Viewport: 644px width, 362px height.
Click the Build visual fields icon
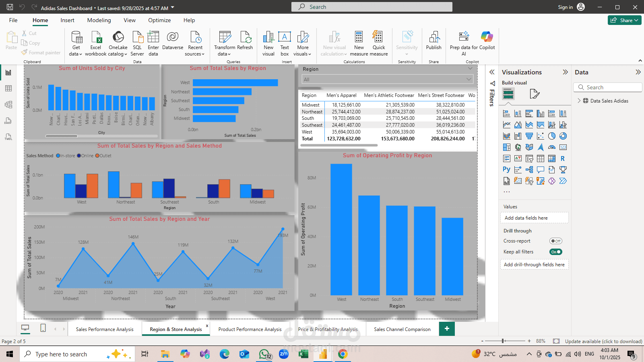(x=508, y=94)
